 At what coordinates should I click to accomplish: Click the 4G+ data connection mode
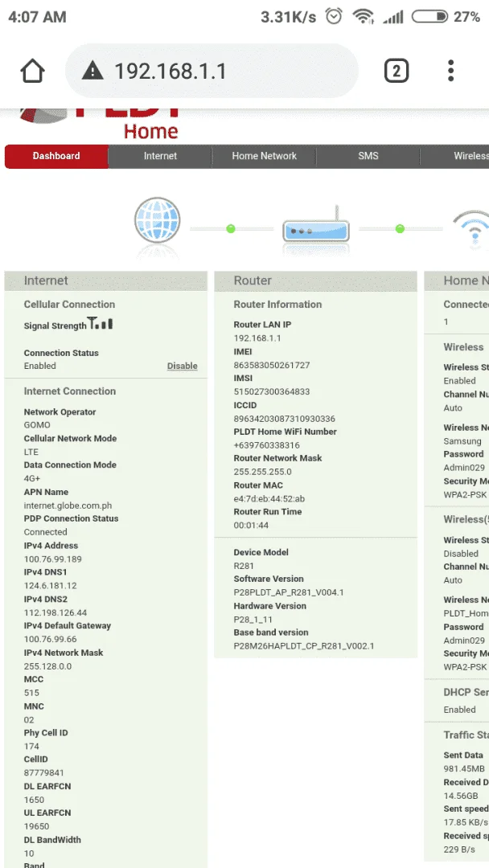click(x=32, y=479)
